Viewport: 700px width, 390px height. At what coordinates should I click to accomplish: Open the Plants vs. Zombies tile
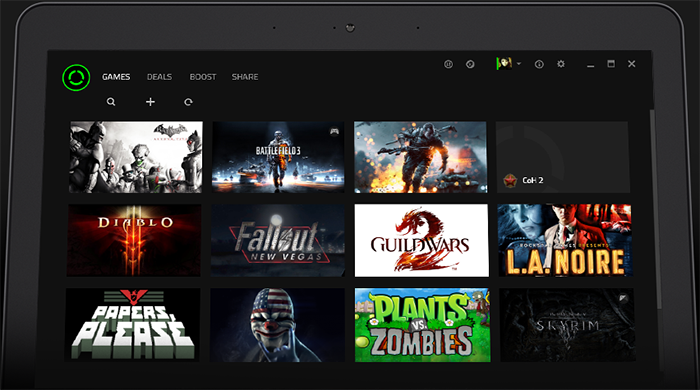tap(422, 324)
